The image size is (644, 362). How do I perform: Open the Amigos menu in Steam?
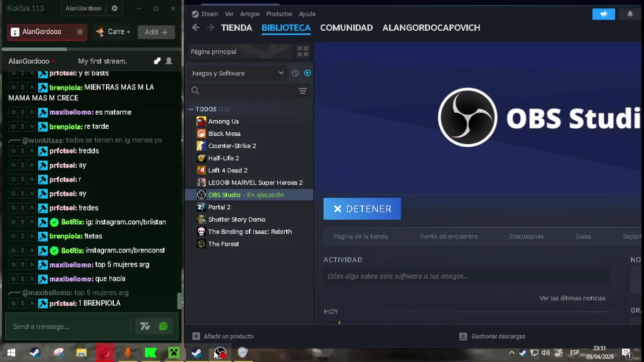tap(250, 14)
